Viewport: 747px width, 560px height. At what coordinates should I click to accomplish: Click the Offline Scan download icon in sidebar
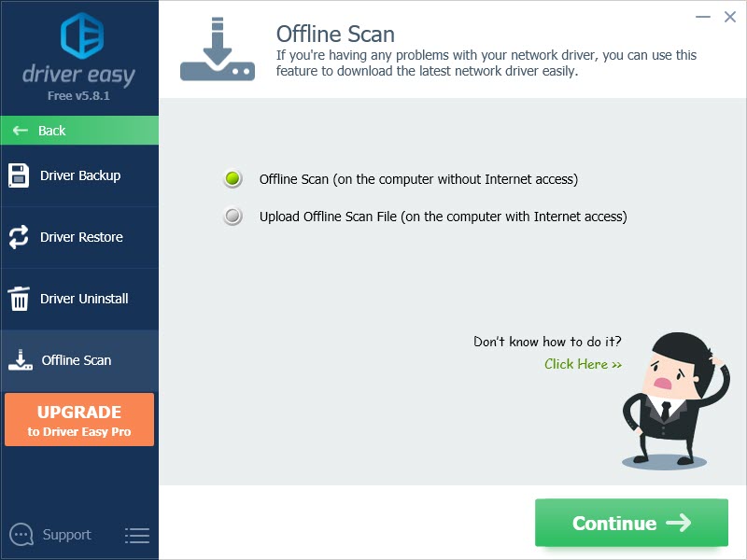coord(20,360)
